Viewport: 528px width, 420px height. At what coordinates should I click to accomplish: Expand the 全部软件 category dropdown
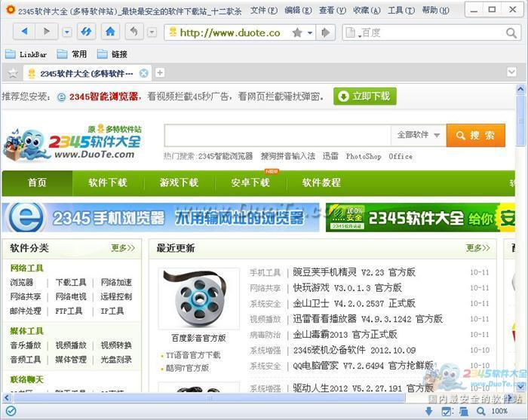point(419,135)
